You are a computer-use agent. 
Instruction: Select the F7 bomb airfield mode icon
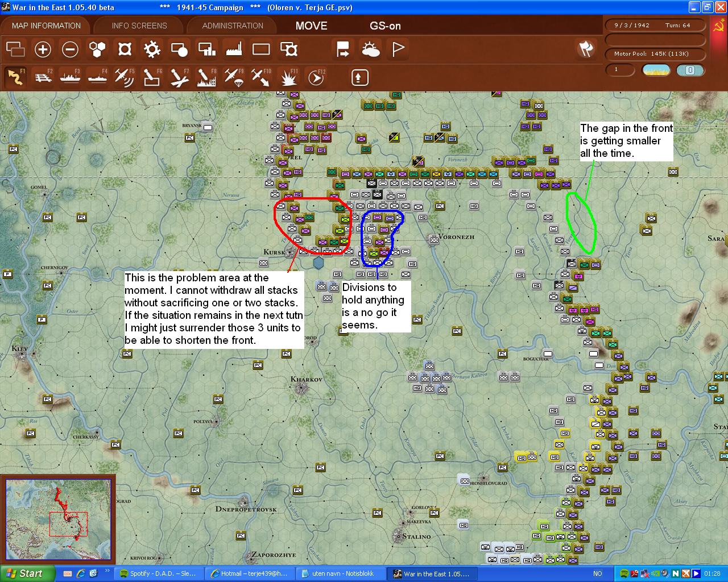(x=179, y=77)
